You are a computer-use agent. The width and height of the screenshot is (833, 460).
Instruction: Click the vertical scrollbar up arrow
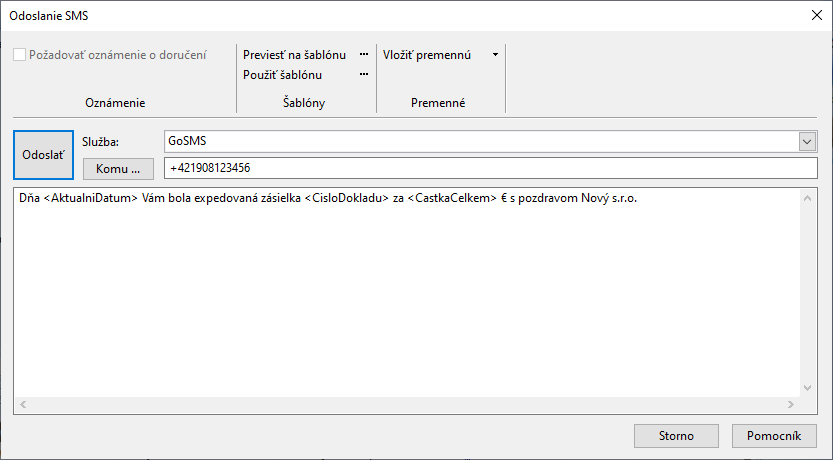pos(808,198)
